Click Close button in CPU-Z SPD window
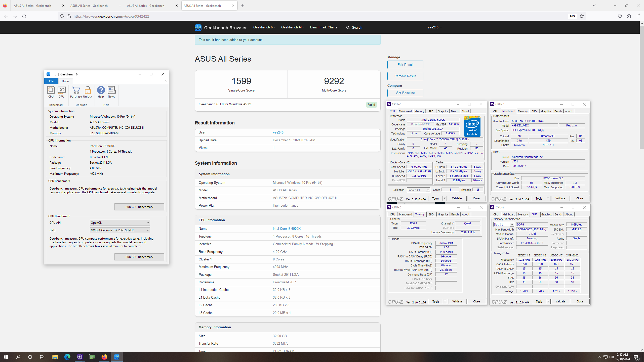The width and height of the screenshot is (644, 362). click(x=580, y=301)
